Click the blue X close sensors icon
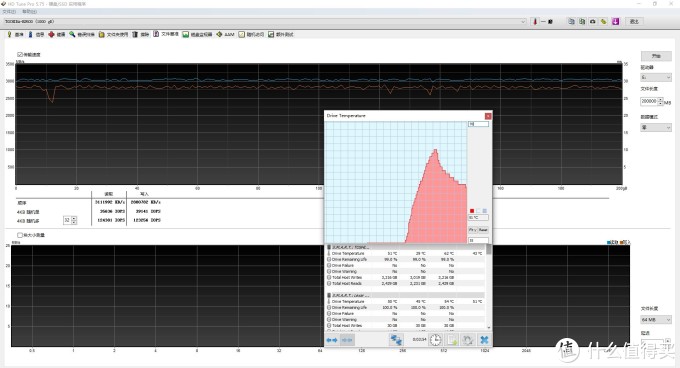 click(484, 340)
